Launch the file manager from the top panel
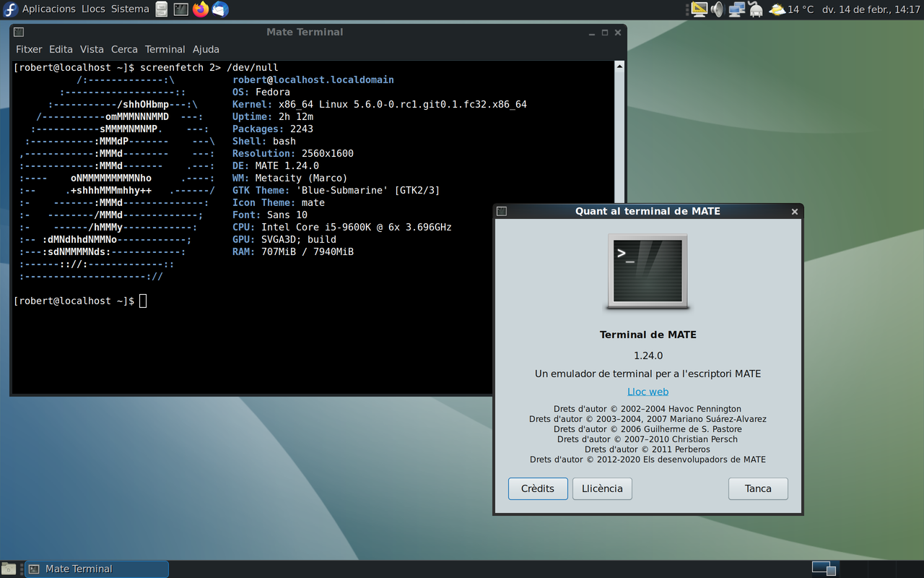This screenshot has height=578, width=924. (162, 9)
